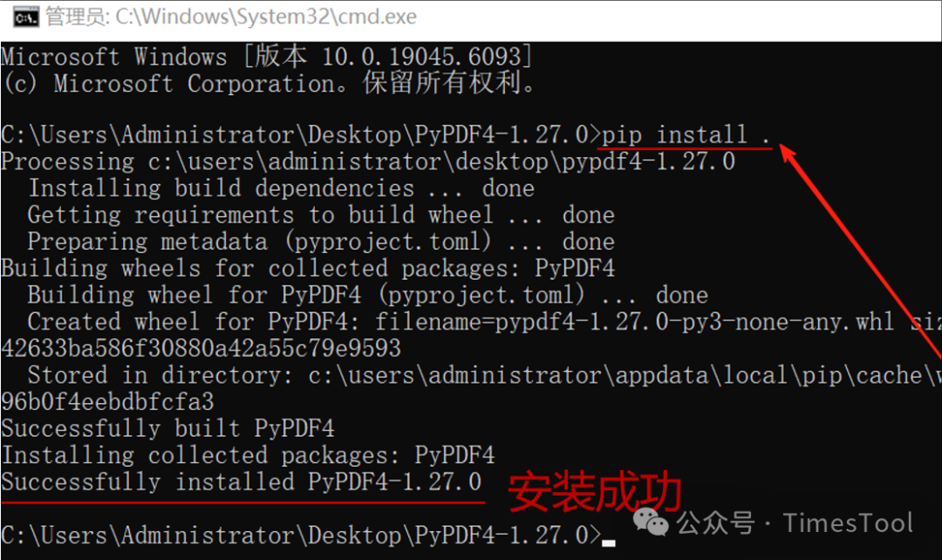This screenshot has height=560, width=942.
Task: Click the window title text 'C:\Windows\System32\cmd.exe'
Action: pos(265,17)
